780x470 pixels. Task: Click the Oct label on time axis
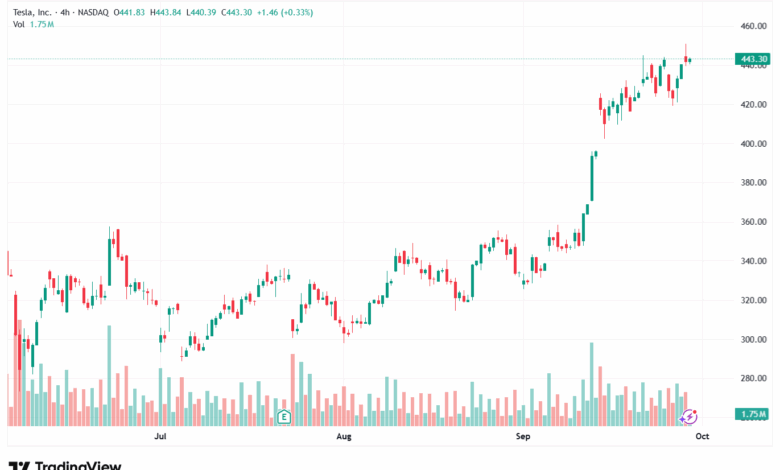[702, 437]
